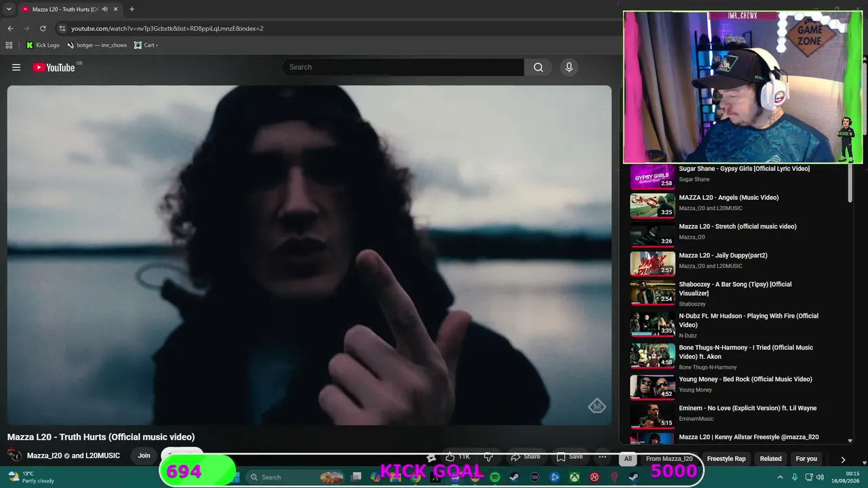The width and height of the screenshot is (868, 488).
Task: Close the Mazza L20 Truth Hurts tab
Action: [116, 9]
